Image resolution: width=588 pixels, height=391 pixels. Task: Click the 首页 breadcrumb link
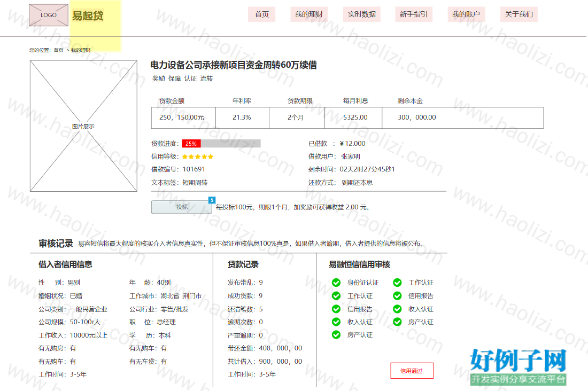(x=58, y=50)
